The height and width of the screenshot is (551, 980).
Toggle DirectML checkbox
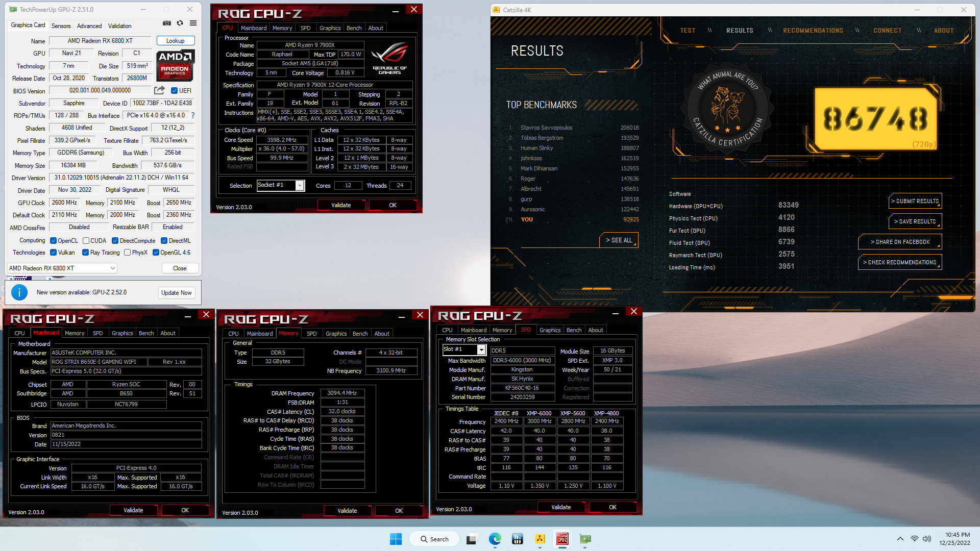(164, 241)
